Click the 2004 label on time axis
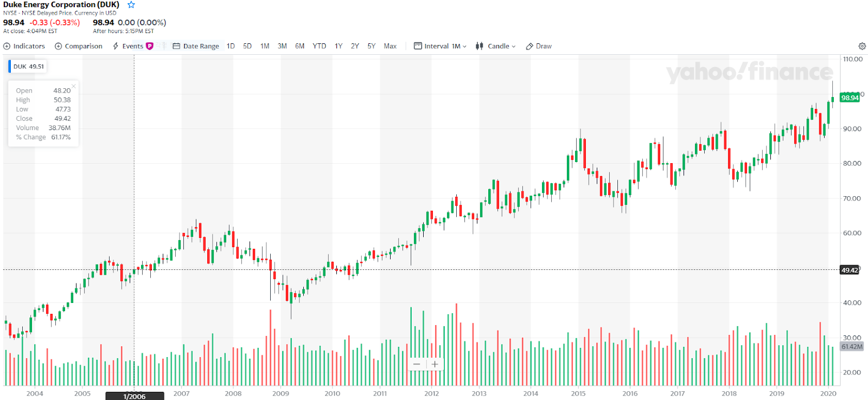 pyautogui.click(x=35, y=393)
